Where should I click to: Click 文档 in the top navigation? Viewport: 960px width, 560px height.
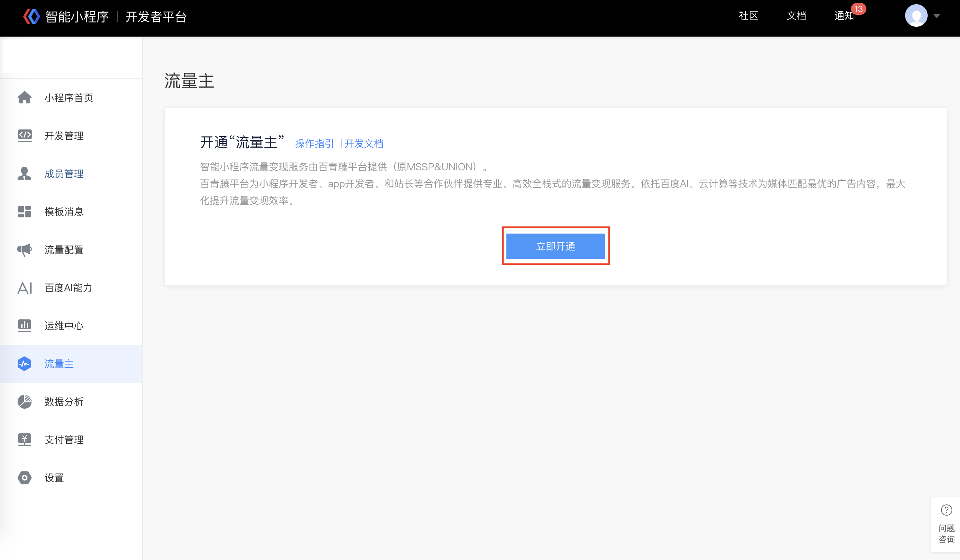pyautogui.click(x=796, y=15)
